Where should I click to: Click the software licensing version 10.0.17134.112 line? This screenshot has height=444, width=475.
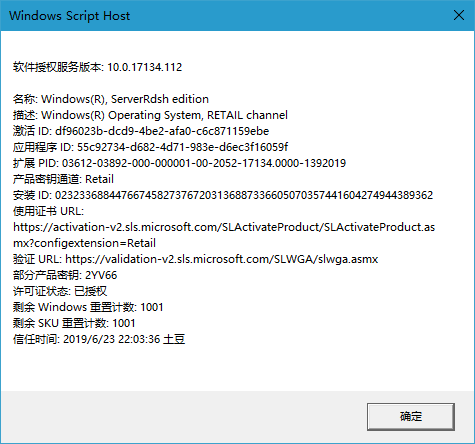click(97, 67)
